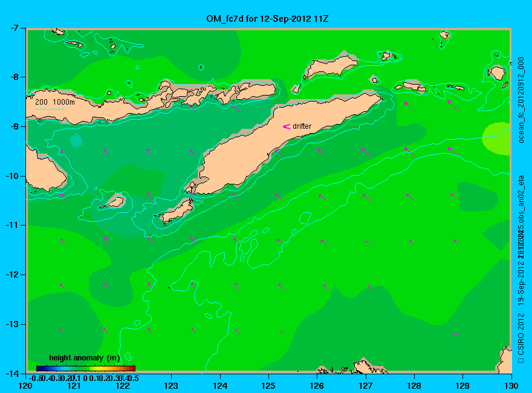Click the longitude label "124"
The height and width of the screenshot is (393, 532).
click(x=220, y=386)
